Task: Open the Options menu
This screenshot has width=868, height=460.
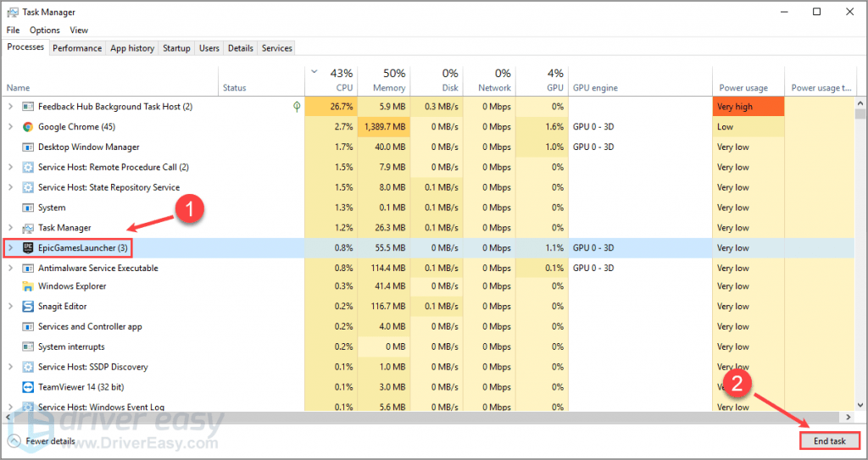Action: [x=44, y=30]
